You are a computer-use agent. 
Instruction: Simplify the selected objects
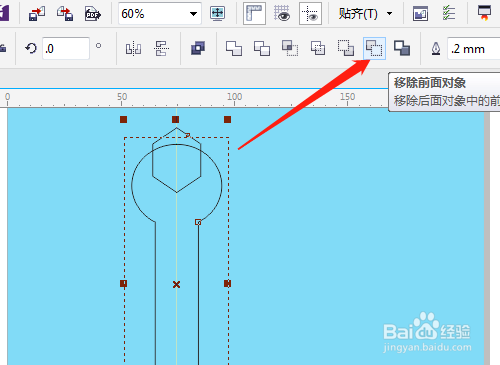point(318,48)
